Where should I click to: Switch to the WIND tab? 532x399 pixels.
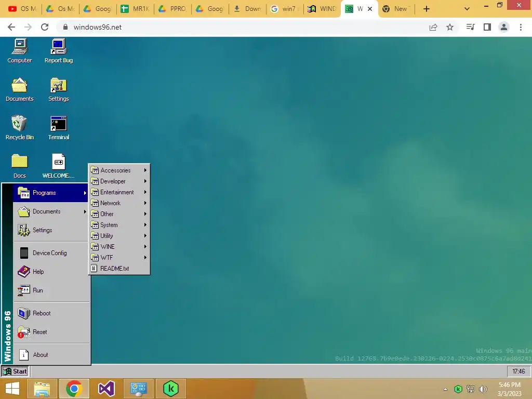tap(322, 9)
